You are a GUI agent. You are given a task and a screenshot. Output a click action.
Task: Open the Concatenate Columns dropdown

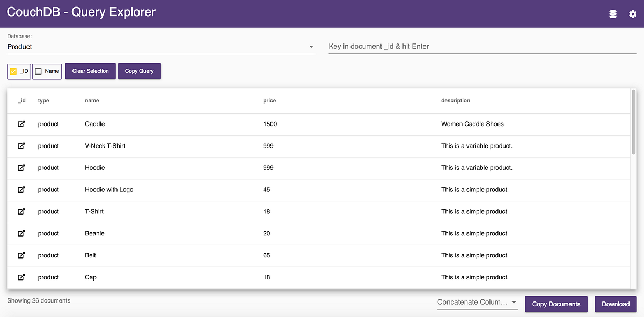point(477,302)
